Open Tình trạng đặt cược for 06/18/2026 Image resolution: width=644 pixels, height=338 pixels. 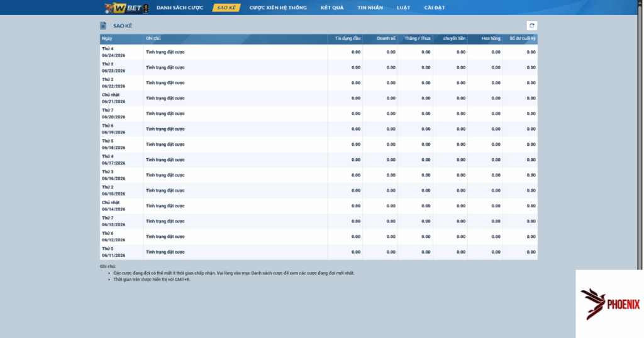point(165,144)
